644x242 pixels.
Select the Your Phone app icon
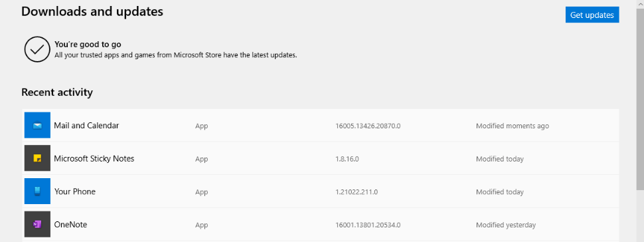[x=37, y=191]
